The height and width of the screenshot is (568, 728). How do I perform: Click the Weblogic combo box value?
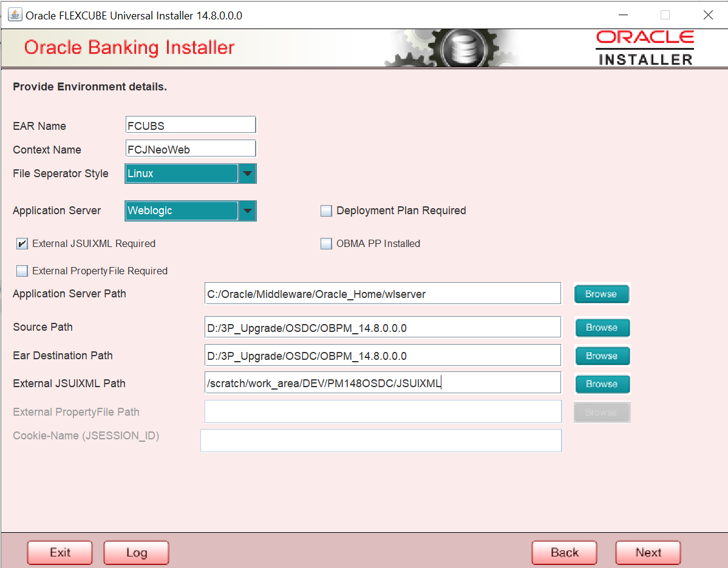pos(182,211)
